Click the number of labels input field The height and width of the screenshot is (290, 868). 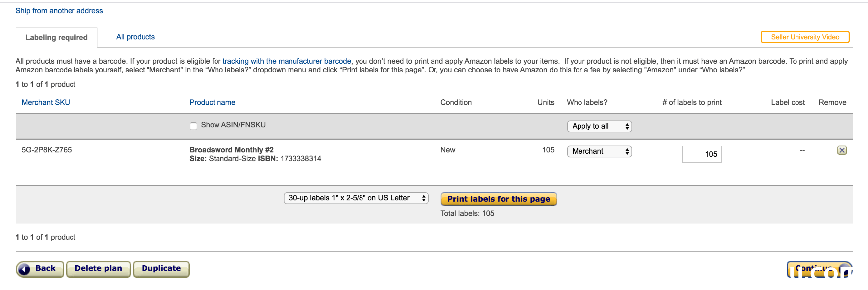pyautogui.click(x=702, y=154)
